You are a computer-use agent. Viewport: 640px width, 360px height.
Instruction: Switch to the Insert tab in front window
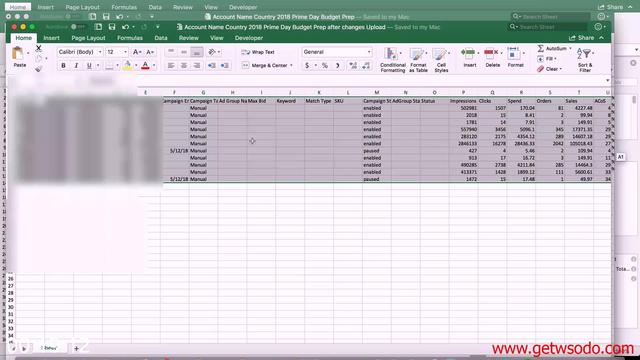click(x=51, y=38)
